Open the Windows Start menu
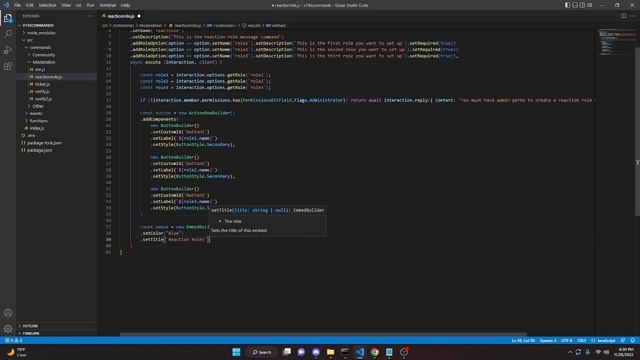640x360 pixels. click(236, 352)
